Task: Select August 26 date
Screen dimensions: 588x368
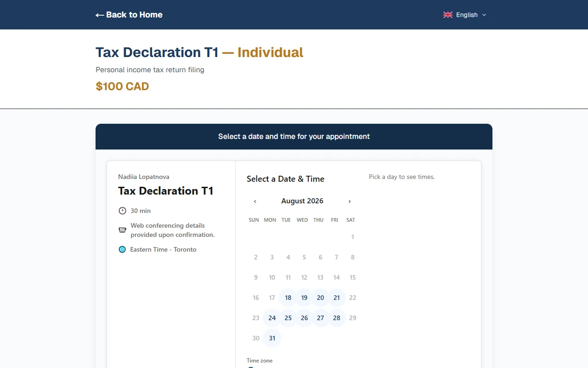Action: tap(304, 318)
